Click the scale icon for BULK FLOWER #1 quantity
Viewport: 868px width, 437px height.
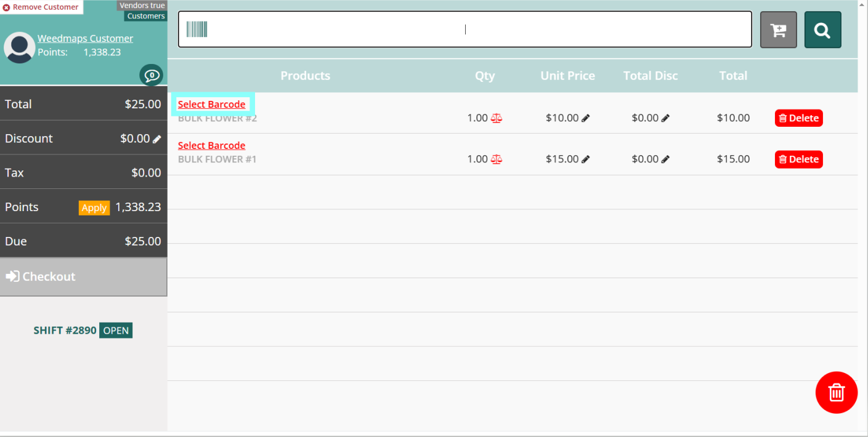click(x=497, y=159)
